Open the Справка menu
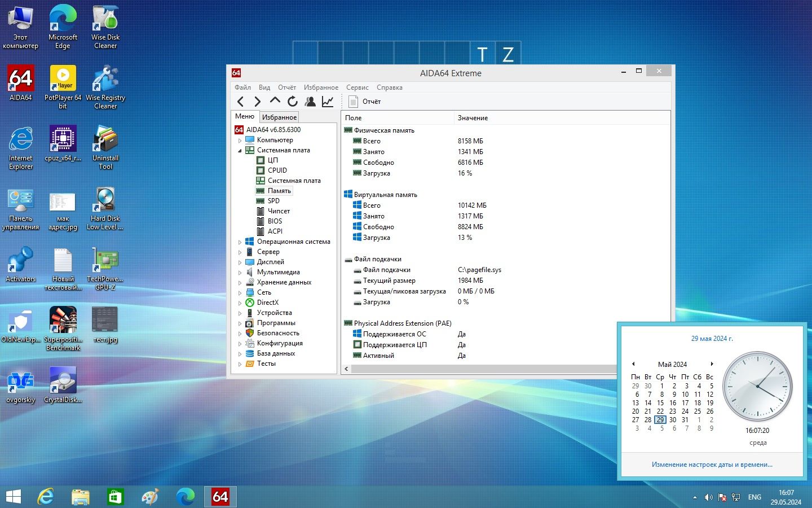This screenshot has width=812, height=508. tap(390, 87)
